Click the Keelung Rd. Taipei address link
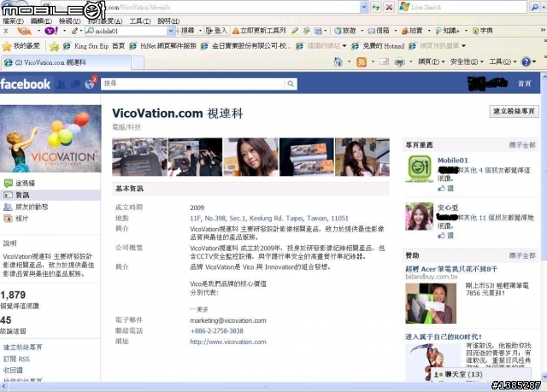Screen dimensions: 547x392 tap(269, 219)
